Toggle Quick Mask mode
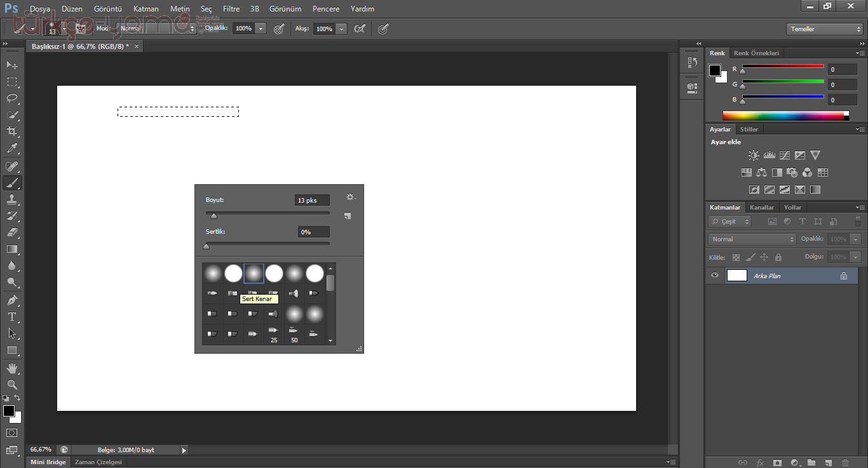The width and height of the screenshot is (868, 468). (x=12, y=432)
